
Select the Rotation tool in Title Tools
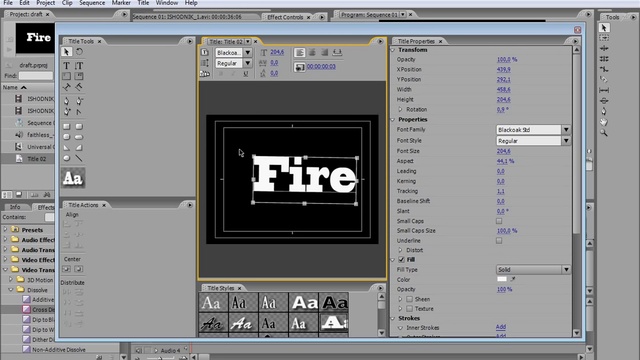point(79,52)
